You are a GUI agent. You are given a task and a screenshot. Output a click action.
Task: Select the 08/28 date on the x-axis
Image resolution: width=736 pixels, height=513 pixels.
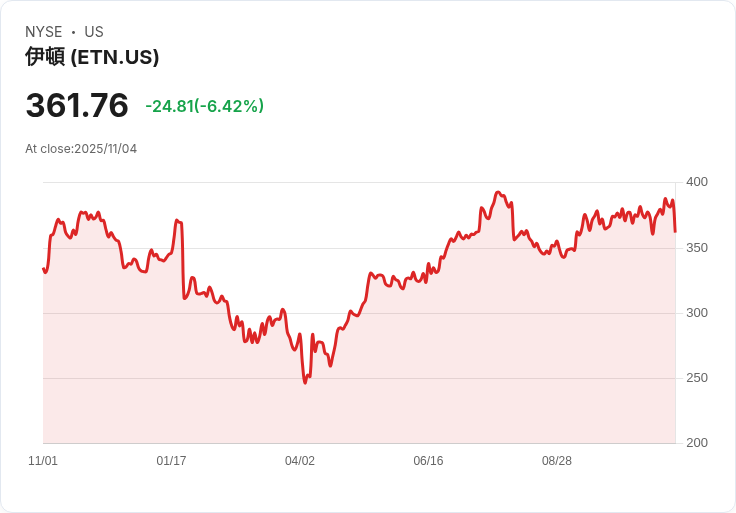557,461
